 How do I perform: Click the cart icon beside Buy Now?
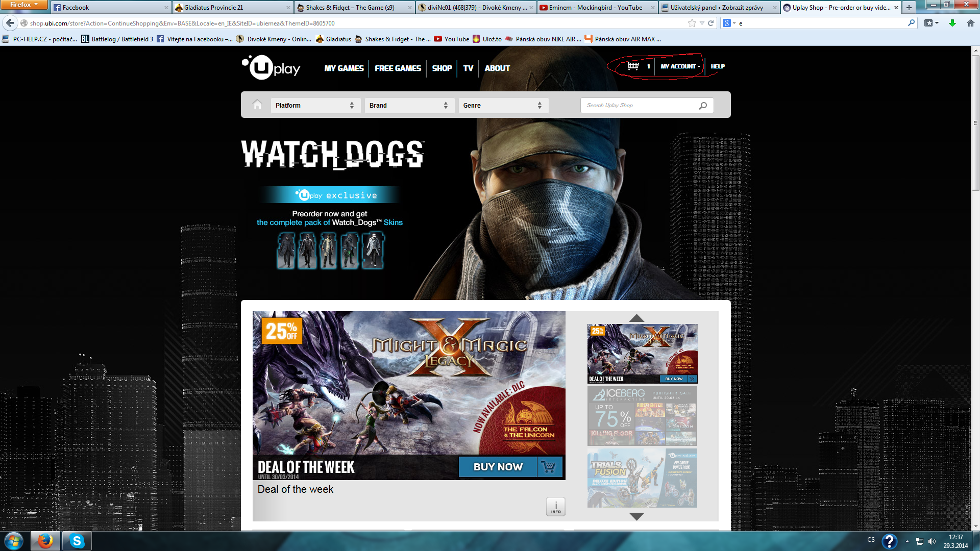click(549, 467)
